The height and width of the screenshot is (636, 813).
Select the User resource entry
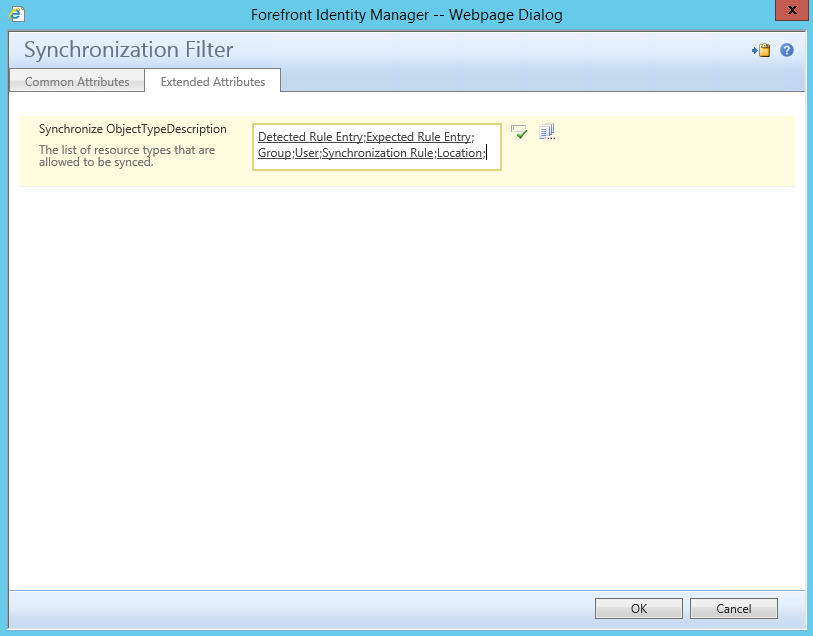[x=306, y=153]
